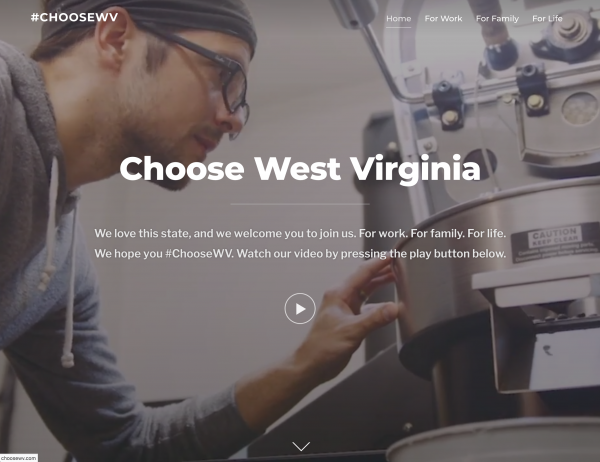Click the #ChooseWV hashtag in the paragraph

(199, 253)
